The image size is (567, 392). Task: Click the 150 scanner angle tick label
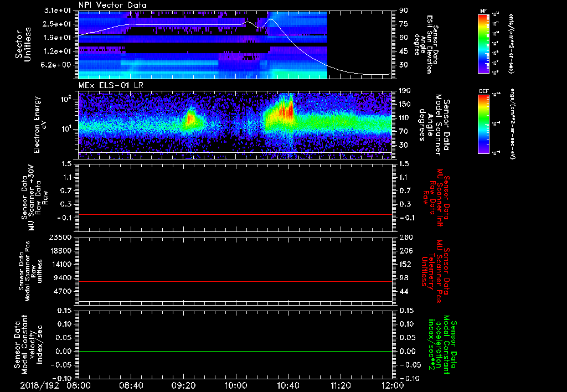405,105
